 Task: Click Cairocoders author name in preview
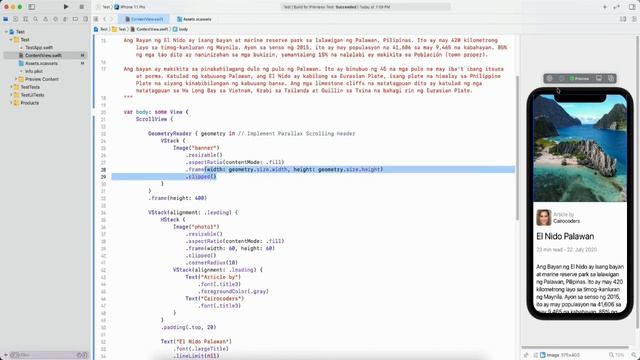pyautogui.click(x=567, y=221)
